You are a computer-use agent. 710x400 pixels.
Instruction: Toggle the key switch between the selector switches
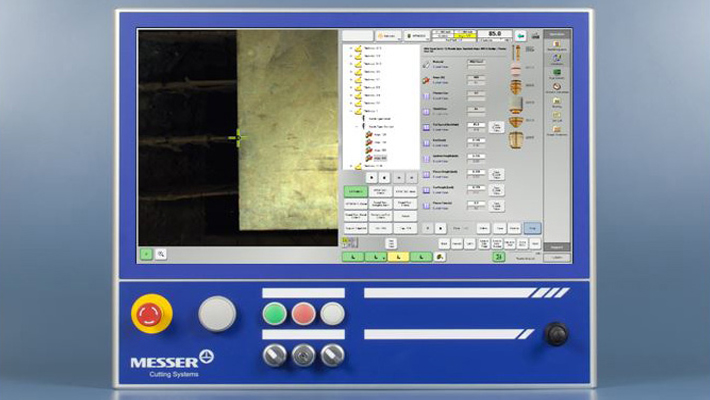[303, 355]
